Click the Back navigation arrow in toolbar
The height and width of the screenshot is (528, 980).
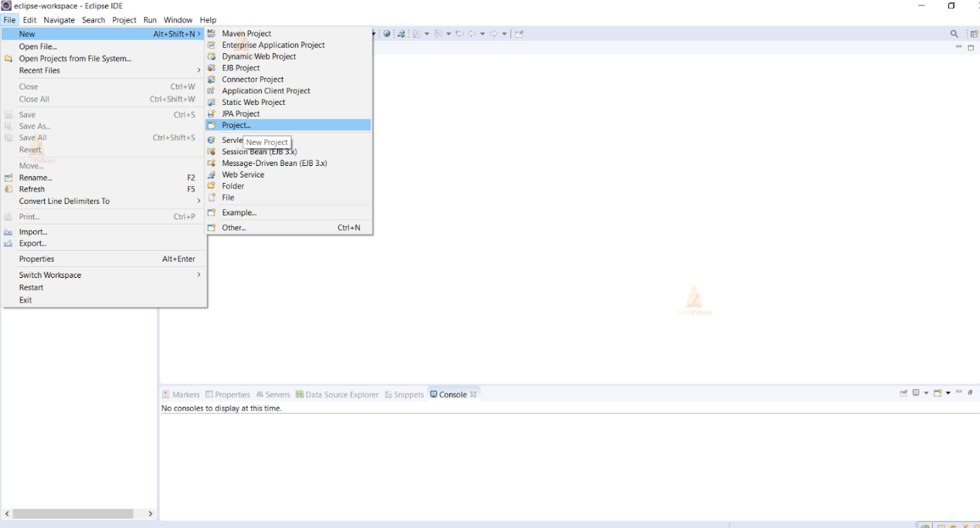tap(472, 34)
